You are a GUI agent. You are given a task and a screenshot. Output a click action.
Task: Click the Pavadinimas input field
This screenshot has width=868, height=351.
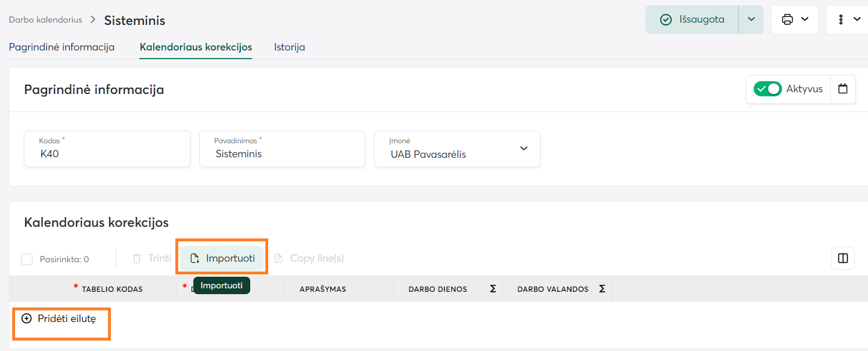tap(282, 154)
